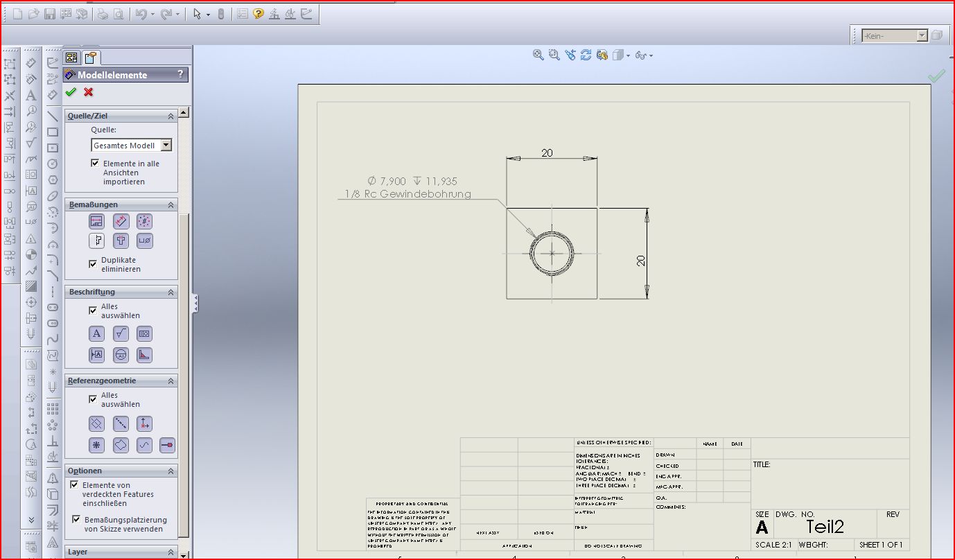Open the 'Gesamtes Modell' source dropdown
Viewport: 955px width, 560px height.
click(166, 146)
